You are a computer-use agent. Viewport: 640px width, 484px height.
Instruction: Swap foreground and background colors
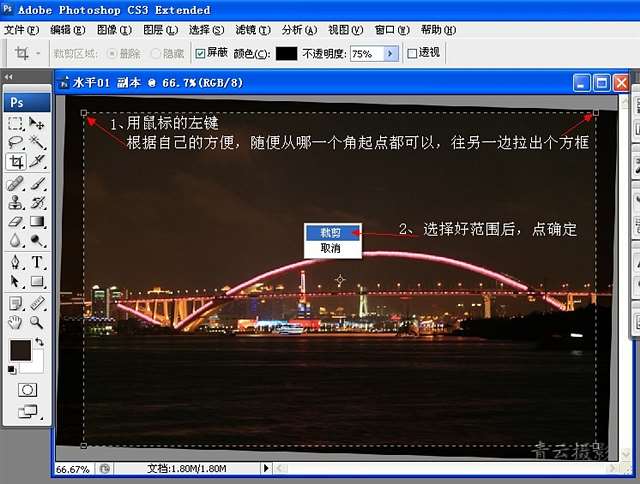[x=39, y=342]
